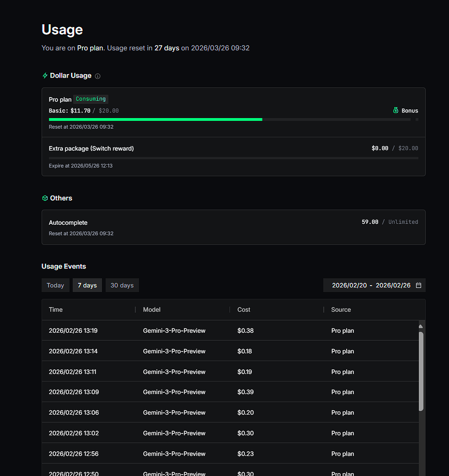Click the Cost column header
This screenshot has width=449, height=476.
point(244,310)
